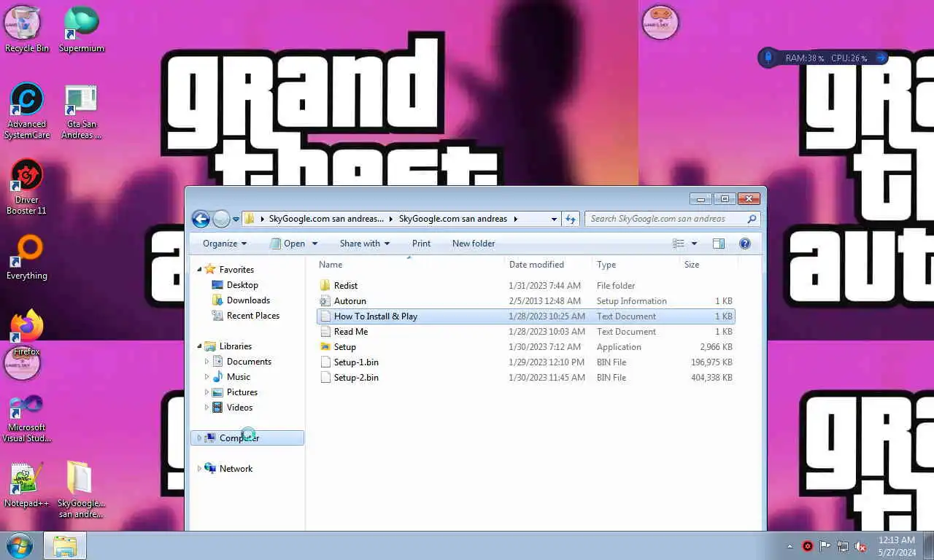Collapse the Libraries tree section
The image size is (934, 560).
(x=200, y=346)
